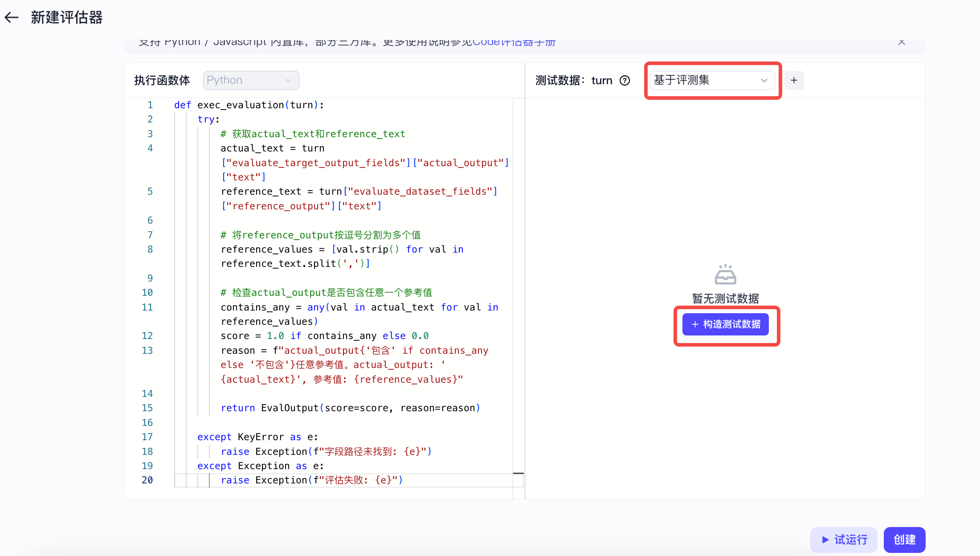Click the 测试数据: turn label
Viewport: 980px width, 556px height.
[x=574, y=81]
